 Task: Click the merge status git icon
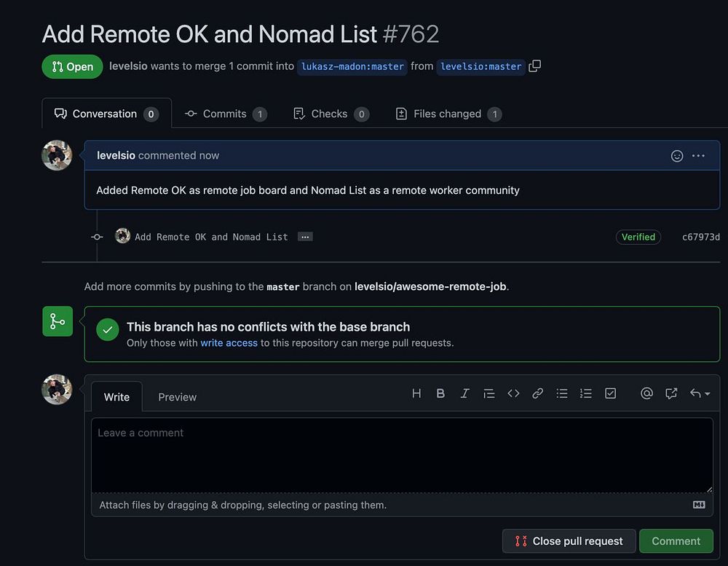pos(58,321)
